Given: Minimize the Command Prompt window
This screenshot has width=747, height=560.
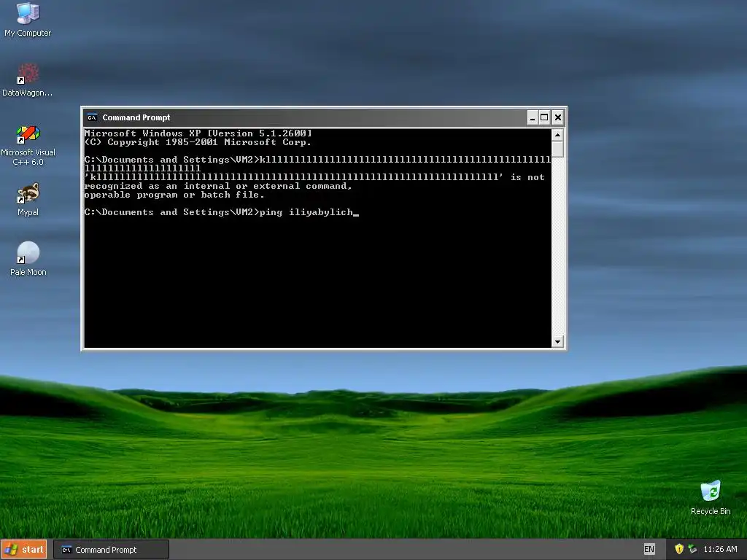Looking at the screenshot, I should [x=532, y=117].
